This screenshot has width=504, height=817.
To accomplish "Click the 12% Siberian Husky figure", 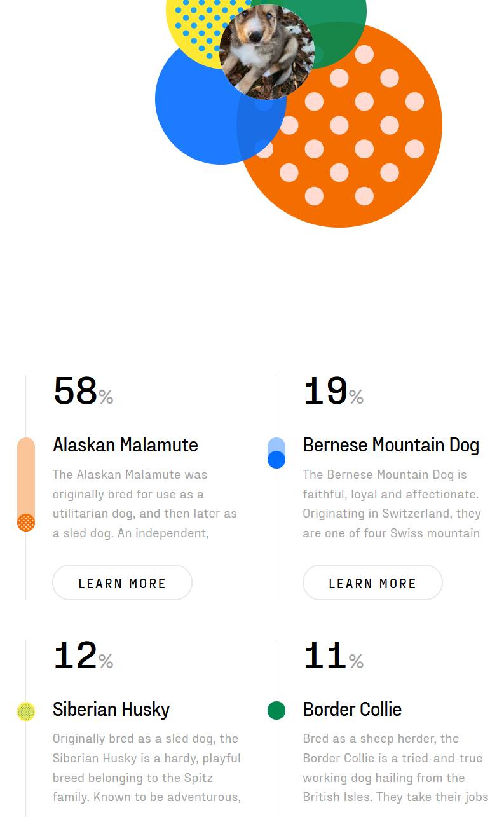I will coord(83,656).
